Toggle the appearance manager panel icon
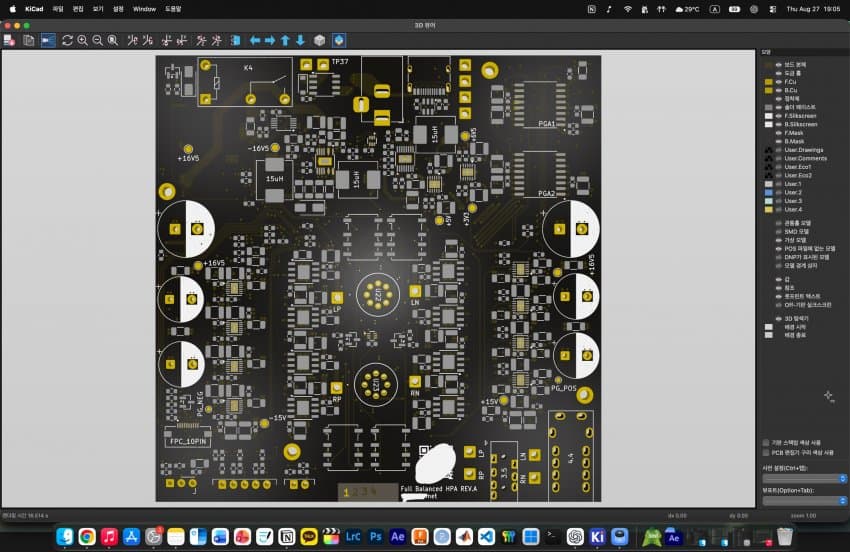This screenshot has height=552, width=850. [339, 40]
